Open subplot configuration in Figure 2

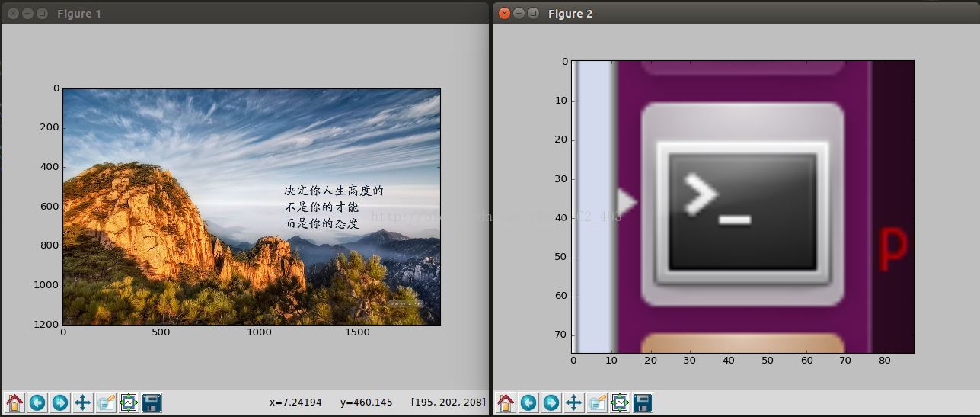pyautogui.click(x=619, y=403)
